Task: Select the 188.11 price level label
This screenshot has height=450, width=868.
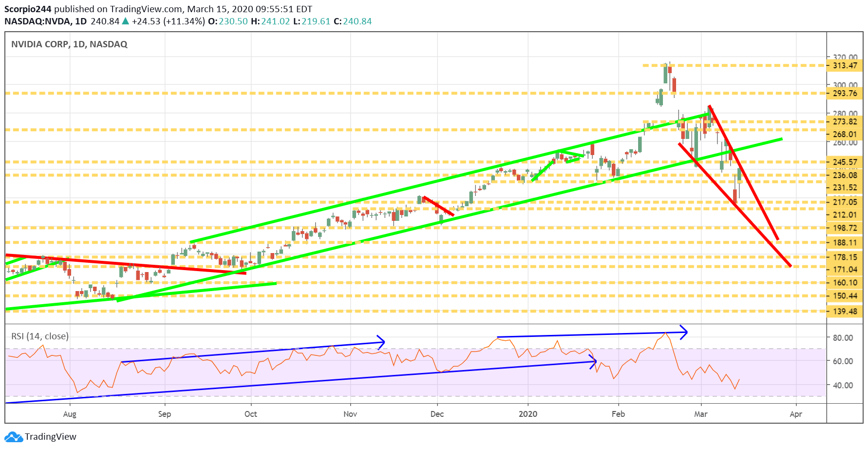Action: pyautogui.click(x=845, y=242)
